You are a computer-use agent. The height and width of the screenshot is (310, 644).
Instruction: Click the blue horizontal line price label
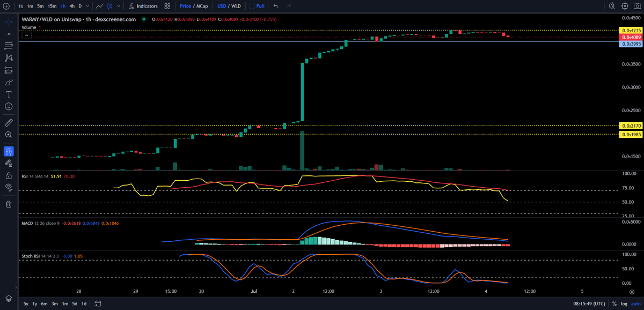click(631, 44)
